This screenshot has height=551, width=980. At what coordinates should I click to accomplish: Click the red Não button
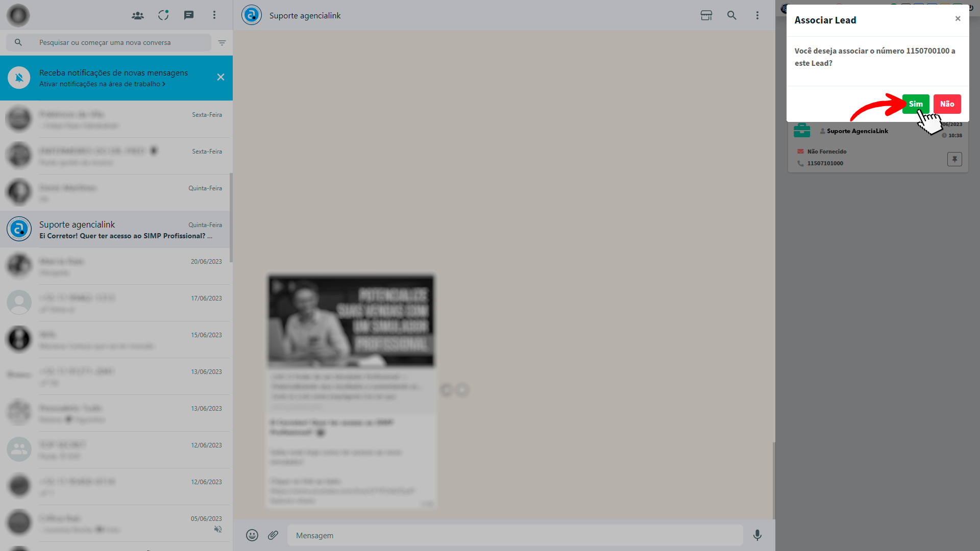pyautogui.click(x=947, y=104)
